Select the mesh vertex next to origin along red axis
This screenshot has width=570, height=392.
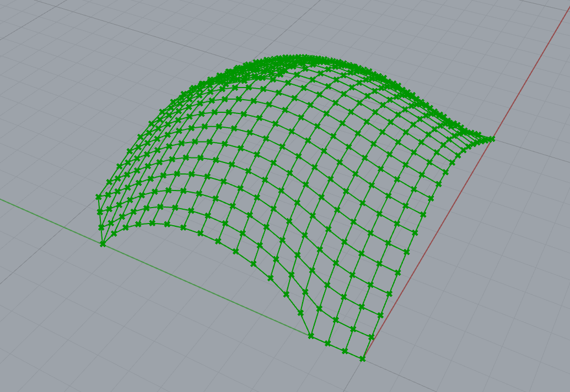(371, 336)
